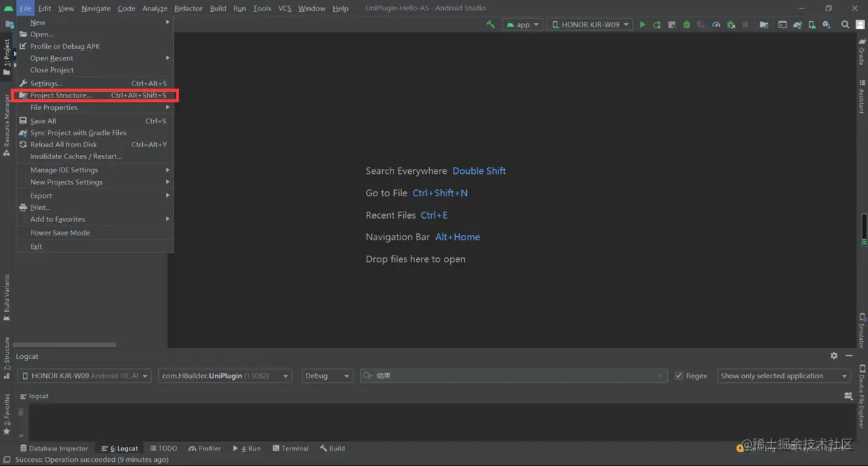Click Sync Project with Gradle elephant icon
The width and height of the screenshot is (868, 466).
[797, 25]
